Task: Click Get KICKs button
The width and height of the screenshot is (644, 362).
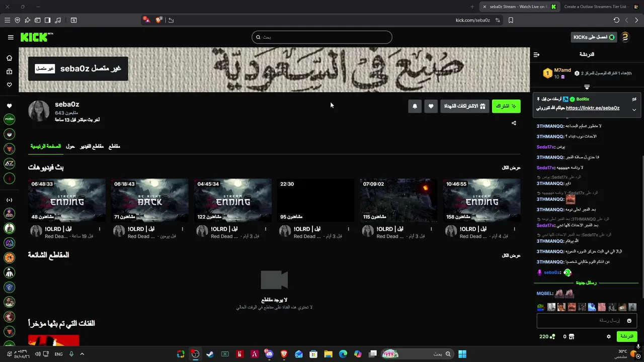Action: 594,37
